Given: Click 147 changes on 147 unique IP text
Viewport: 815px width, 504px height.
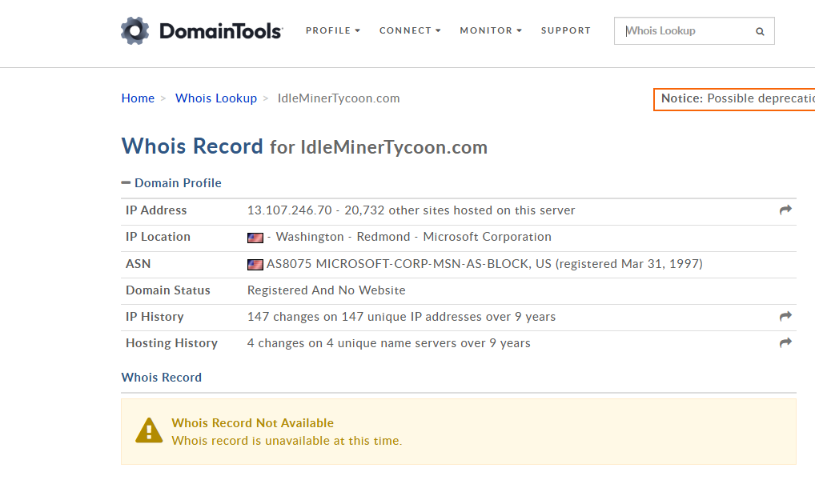Looking at the screenshot, I should click(x=401, y=317).
